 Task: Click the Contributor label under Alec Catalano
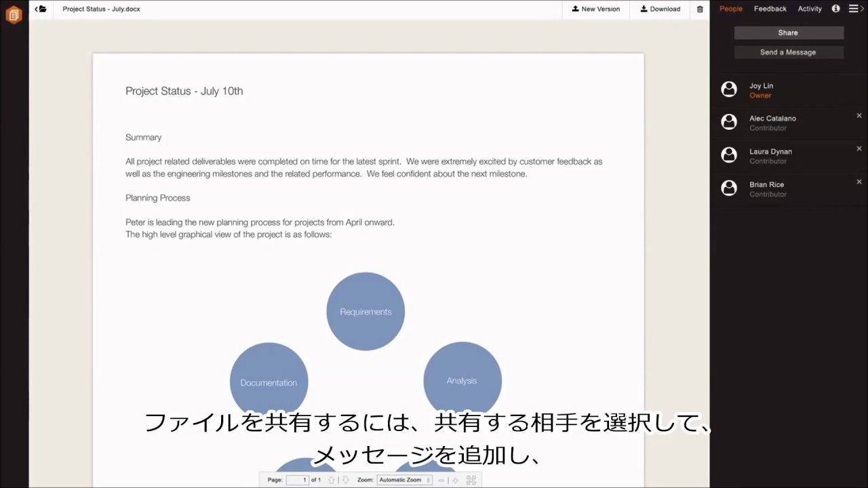tap(768, 128)
